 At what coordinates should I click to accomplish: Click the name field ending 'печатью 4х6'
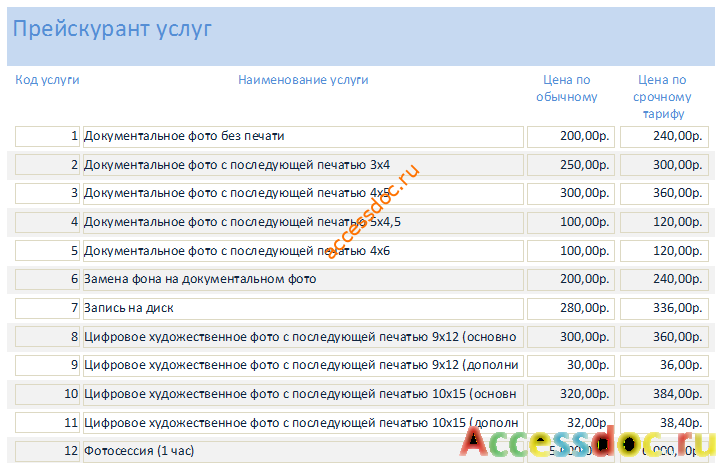pos(303,251)
